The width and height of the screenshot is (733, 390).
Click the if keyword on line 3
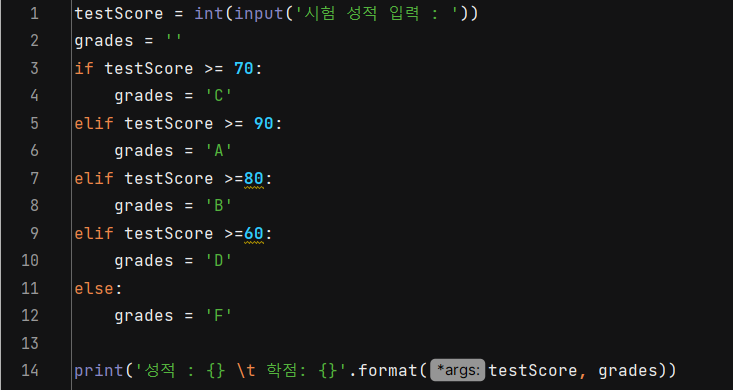click(x=84, y=69)
